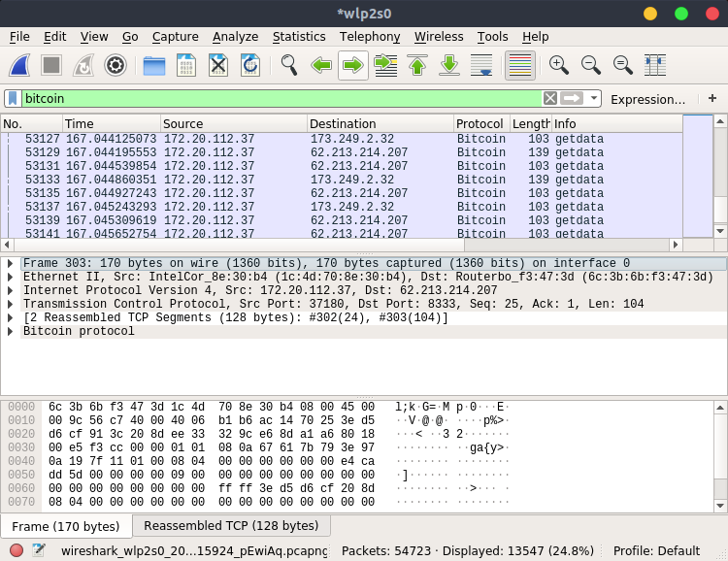Toggle packet list colorize rules
The image size is (728, 561).
point(520,65)
